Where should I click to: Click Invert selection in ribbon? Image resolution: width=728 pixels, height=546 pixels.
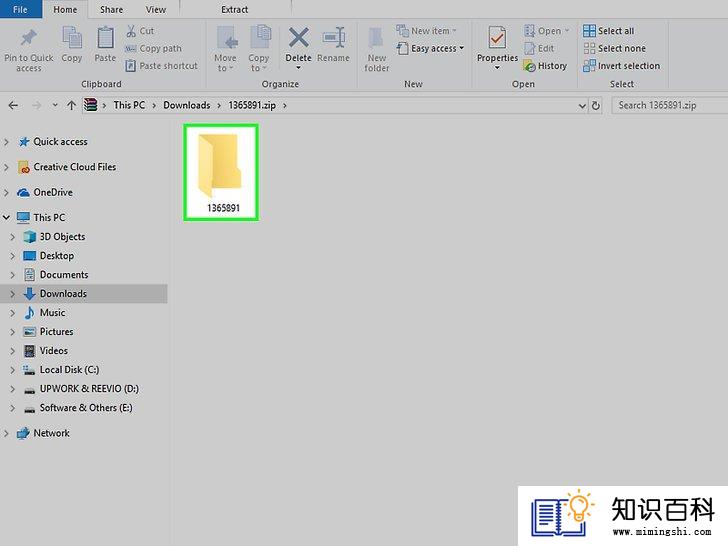coord(622,66)
